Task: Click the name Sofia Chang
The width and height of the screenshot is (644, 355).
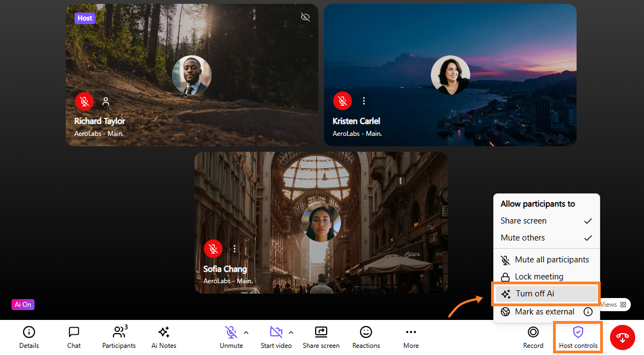Action: 225,269
